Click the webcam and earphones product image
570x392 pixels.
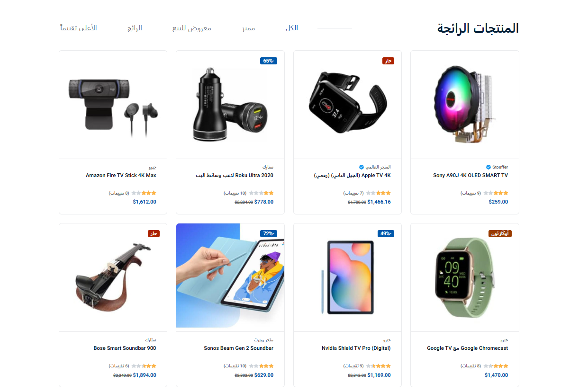[113, 105]
